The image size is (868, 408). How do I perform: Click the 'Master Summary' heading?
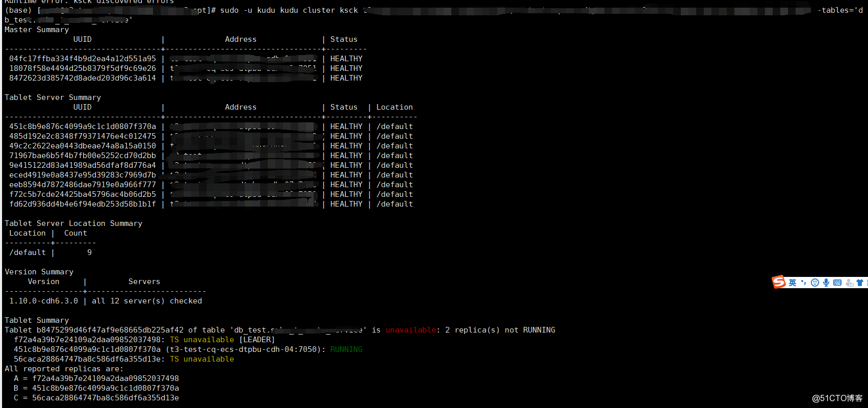point(37,30)
